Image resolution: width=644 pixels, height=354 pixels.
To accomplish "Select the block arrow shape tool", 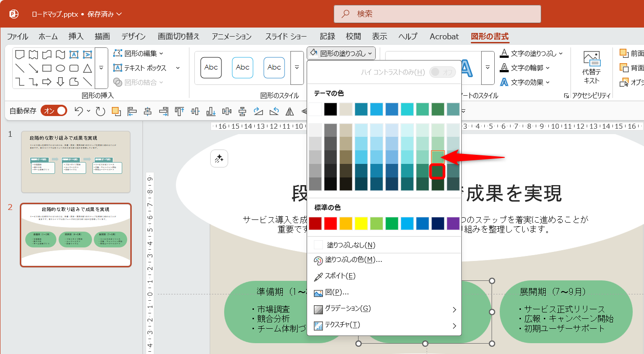I will click(x=47, y=82).
